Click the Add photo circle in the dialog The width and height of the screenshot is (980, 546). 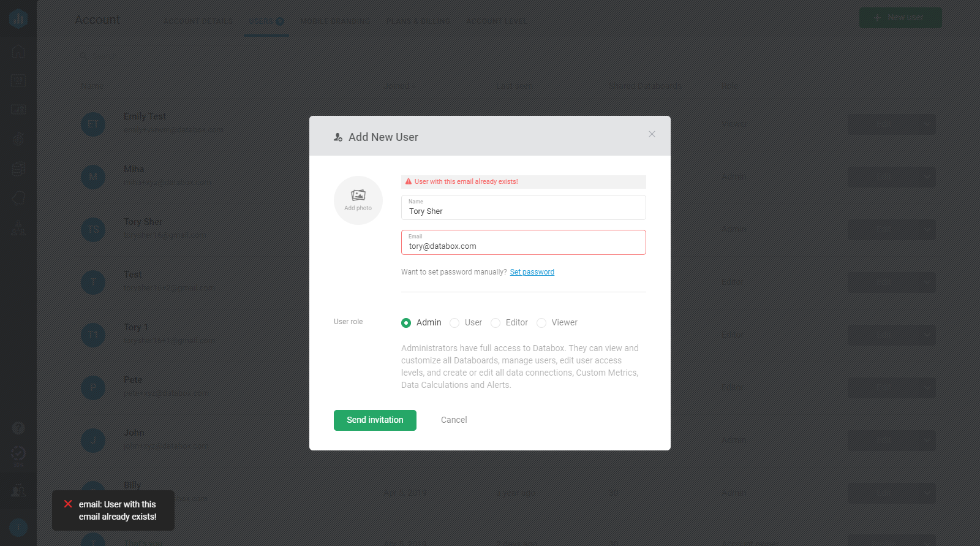358,200
